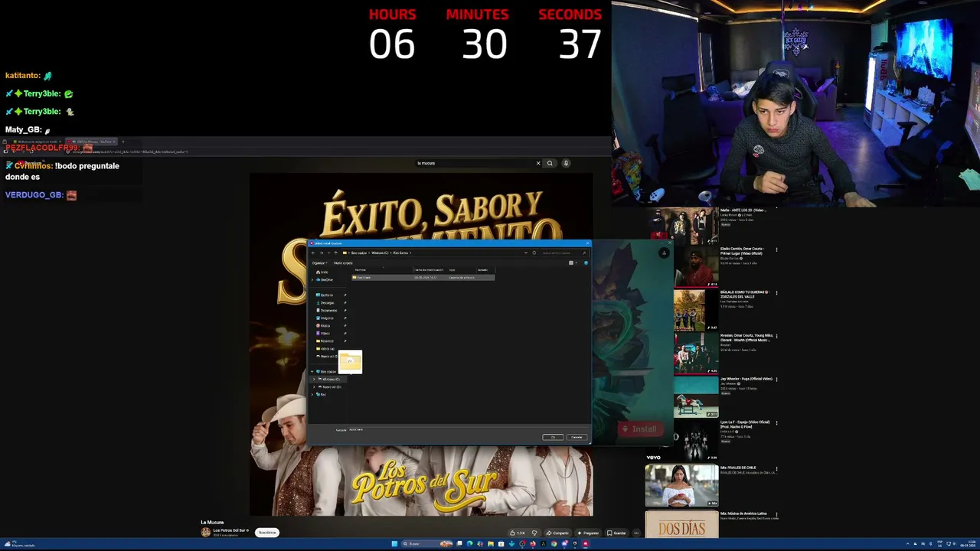
Task: Open Inicio in the navigation pane
Action: pos(323,272)
